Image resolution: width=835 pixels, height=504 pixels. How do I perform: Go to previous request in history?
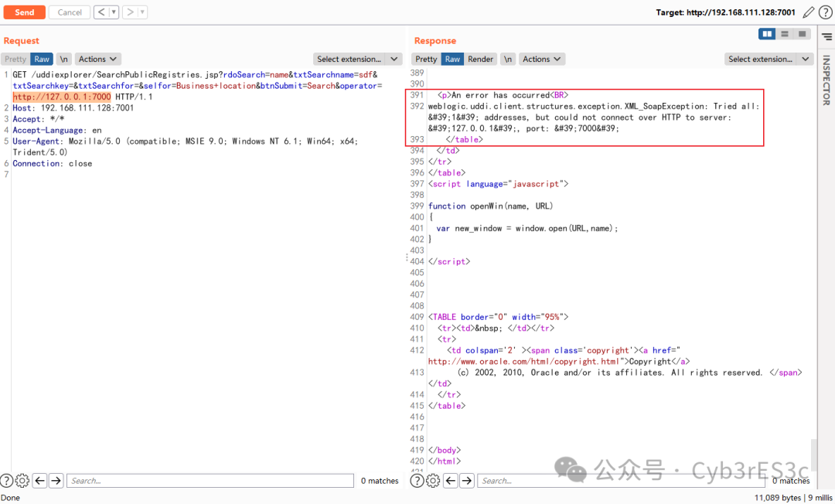coord(101,12)
